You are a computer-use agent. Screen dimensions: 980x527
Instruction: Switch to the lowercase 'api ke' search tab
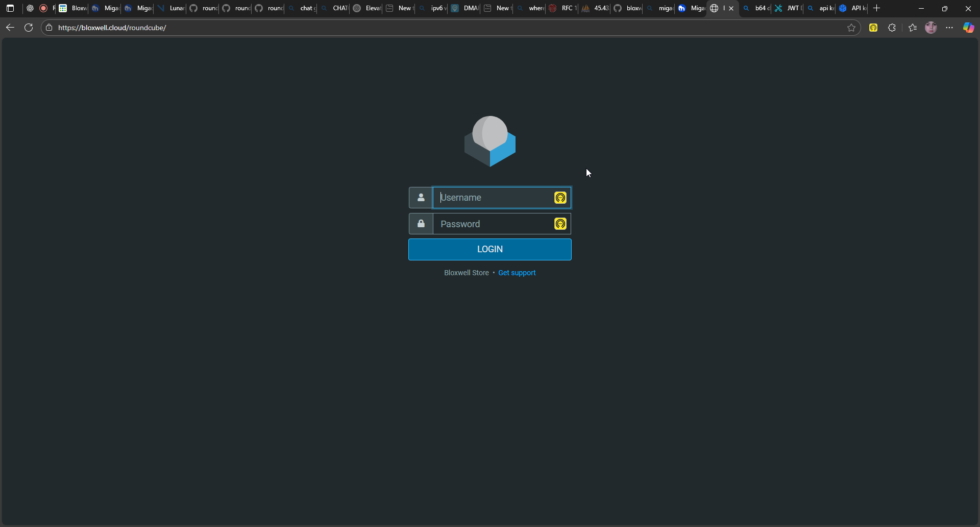(x=821, y=8)
